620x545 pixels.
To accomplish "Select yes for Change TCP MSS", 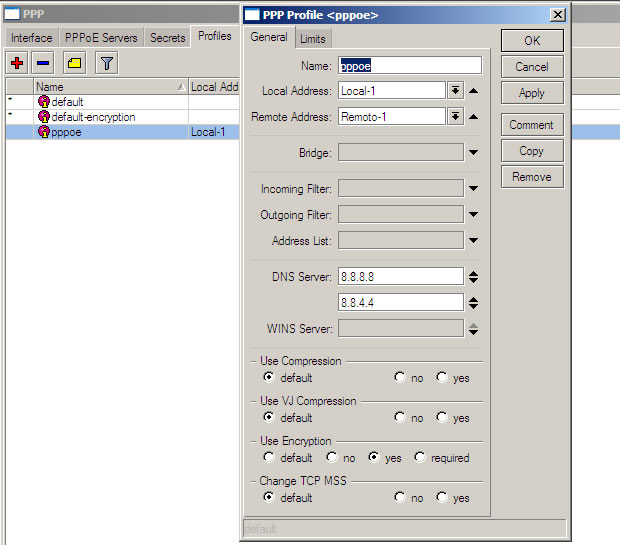I will click(x=442, y=497).
